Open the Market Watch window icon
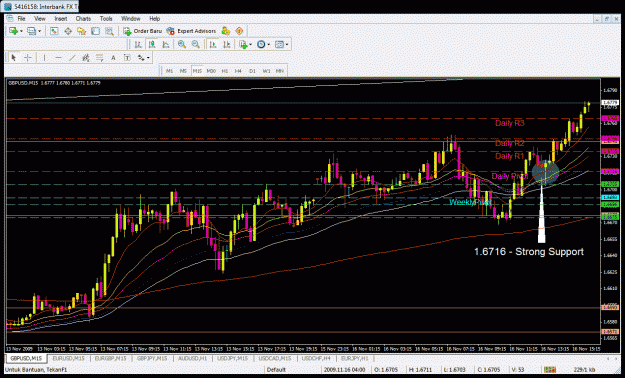 (x=54, y=31)
